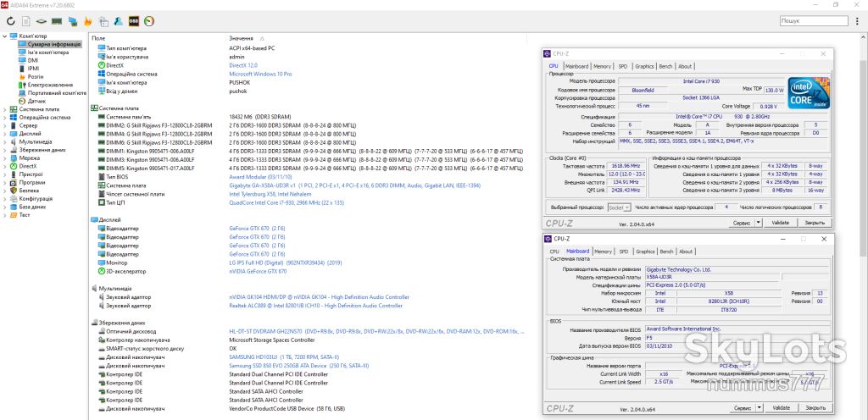
Task: Open DMI in the sidebar tree
Action: click(x=33, y=60)
